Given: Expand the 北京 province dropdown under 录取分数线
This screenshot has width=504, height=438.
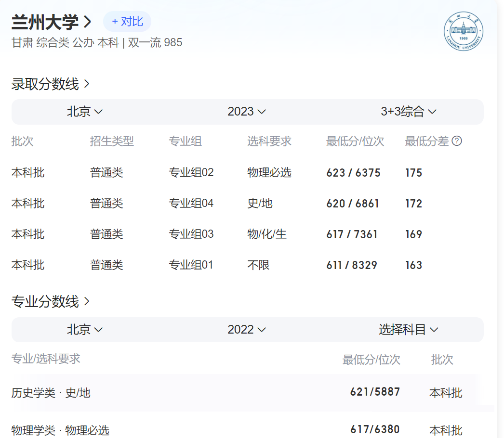Looking at the screenshot, I should [85, 112].
